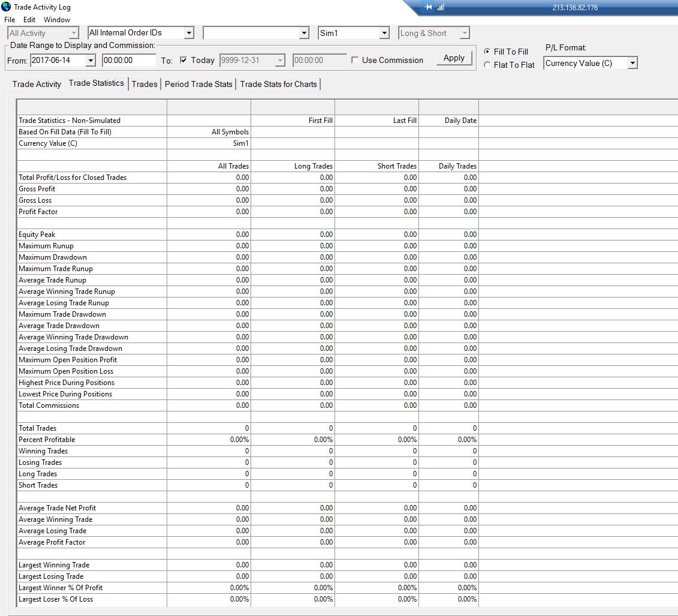Click the Largest Loser % Of Loss label
The image size is (678, 616).
(56, 599)
